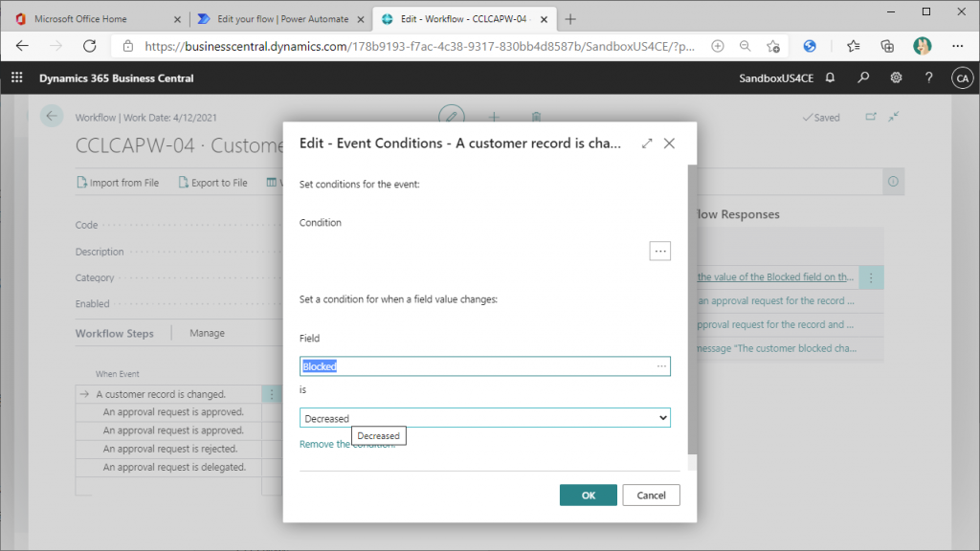
Task: Go back in browser history
Action: pos(23,46)
